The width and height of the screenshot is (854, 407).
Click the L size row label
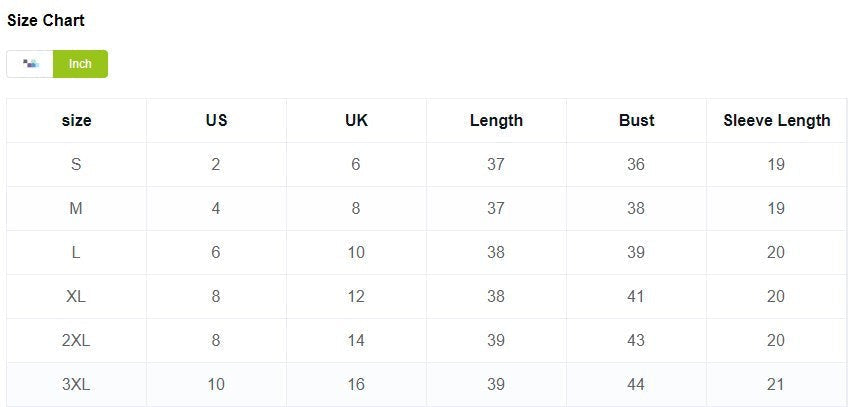coord(76,252)
